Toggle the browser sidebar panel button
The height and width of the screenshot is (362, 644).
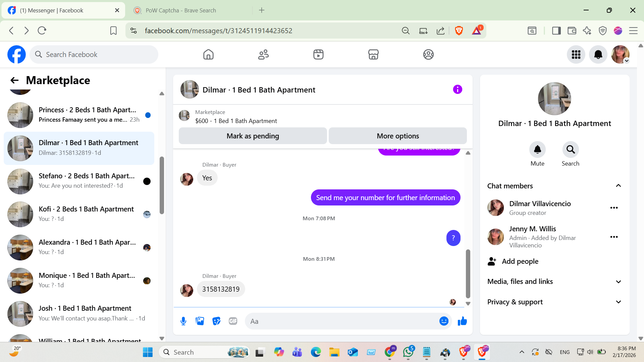(x=556, y=31)
